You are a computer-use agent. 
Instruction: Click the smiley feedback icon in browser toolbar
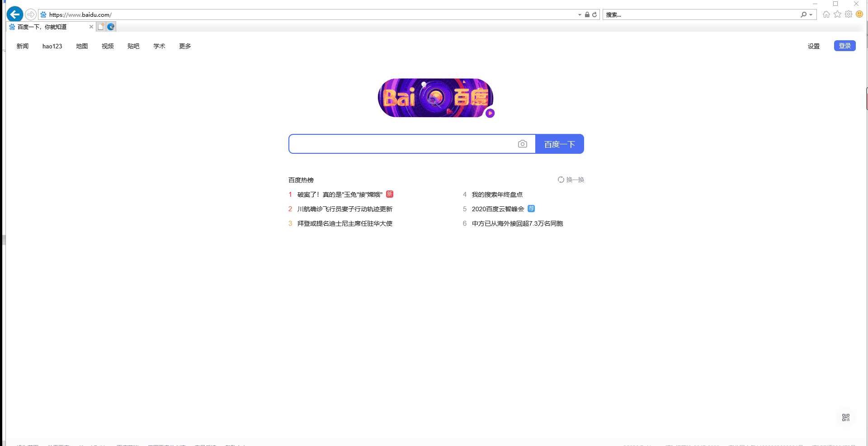(x=860, y=14)
